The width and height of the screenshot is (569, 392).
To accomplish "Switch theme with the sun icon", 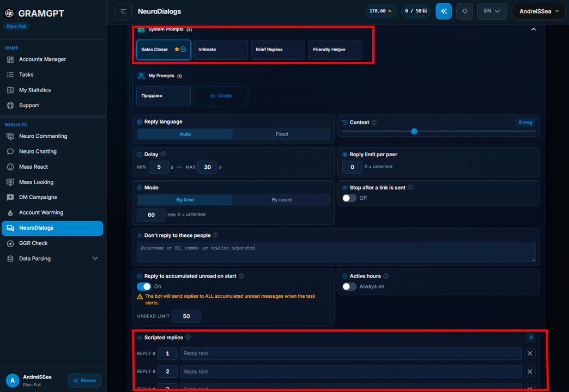I will (464, 11).
